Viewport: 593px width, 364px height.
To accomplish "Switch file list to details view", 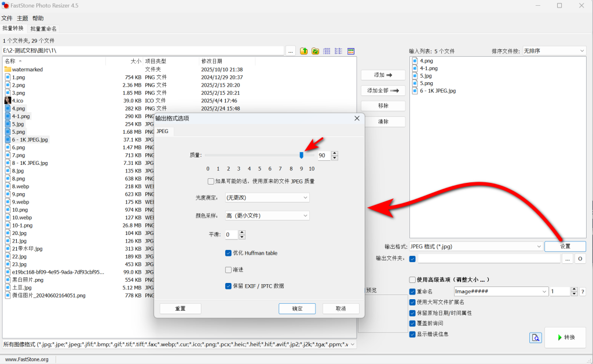I will [x=327, y=51].
